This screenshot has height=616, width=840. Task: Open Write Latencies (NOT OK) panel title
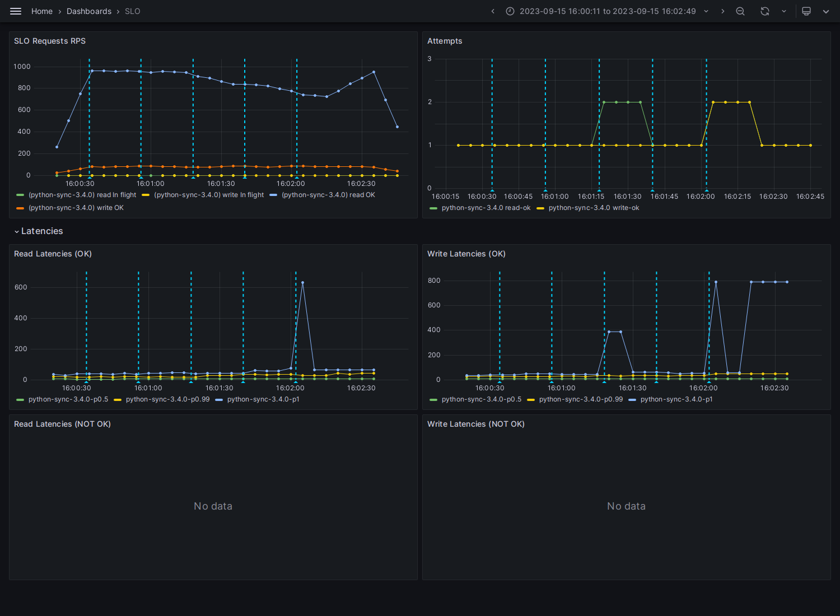[476, 424]
